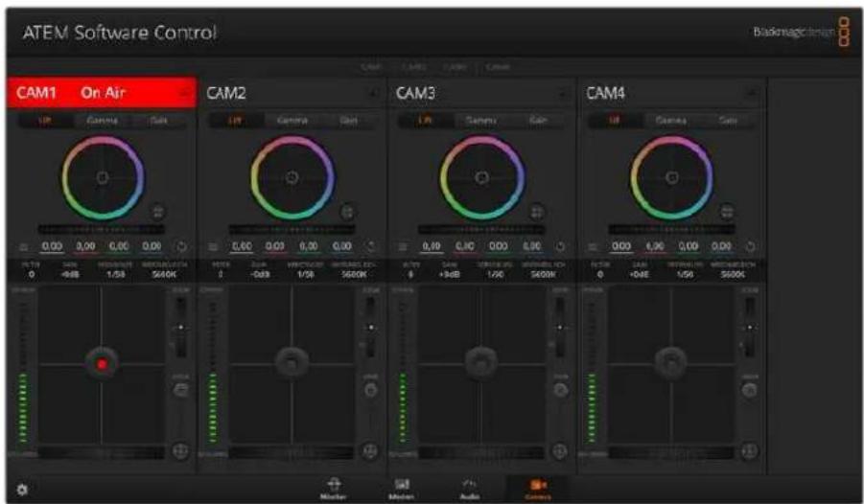Toggle CAM3 lines icon left of values
The height and width of the screenshot is (504, 864).
tap(403, 247)
